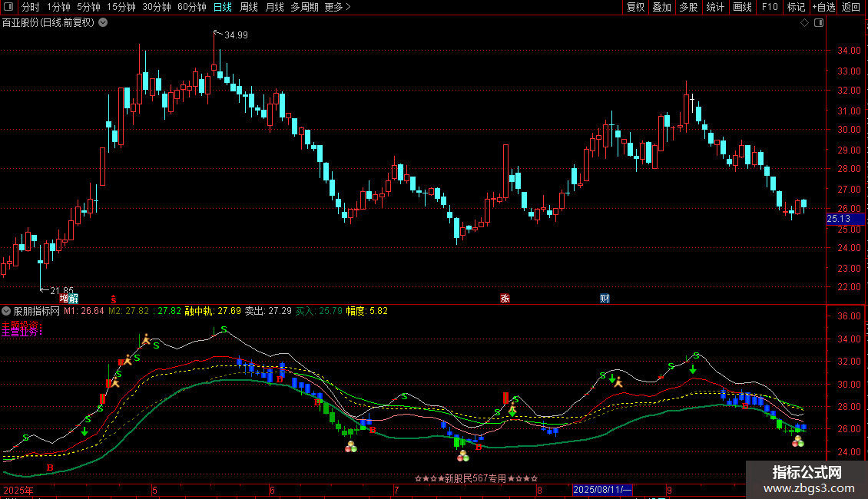Viewport: 868px width, 499px height.
Task: Switch to 分时 chart
Action: coord(31,7)
